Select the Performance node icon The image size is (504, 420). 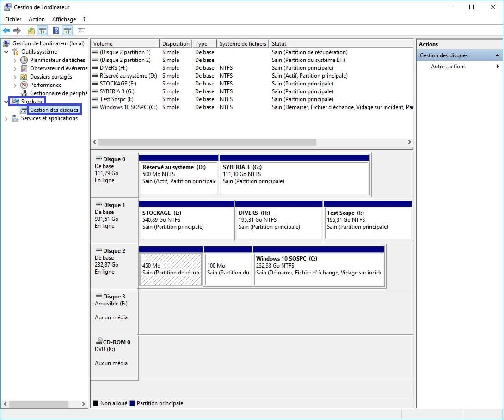[24, 85]
